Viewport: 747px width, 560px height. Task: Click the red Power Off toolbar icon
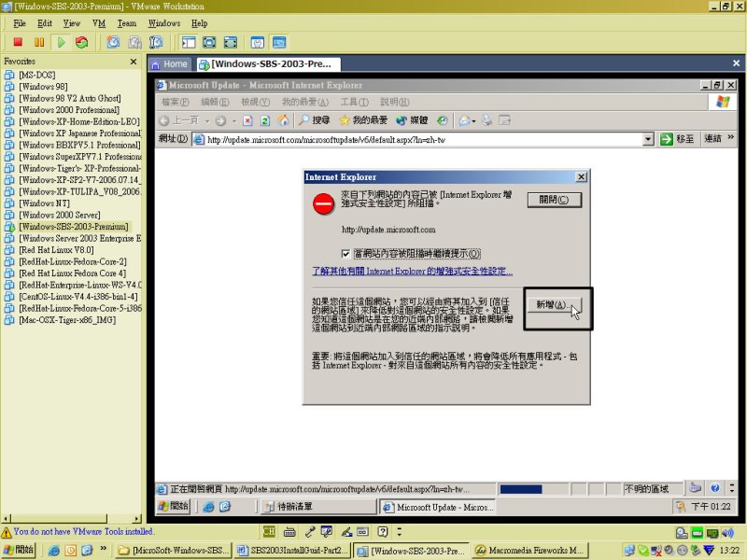click(x=18, y=42)
